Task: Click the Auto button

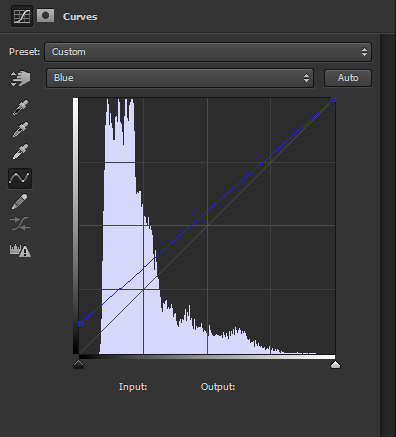Action: (348, 78)
